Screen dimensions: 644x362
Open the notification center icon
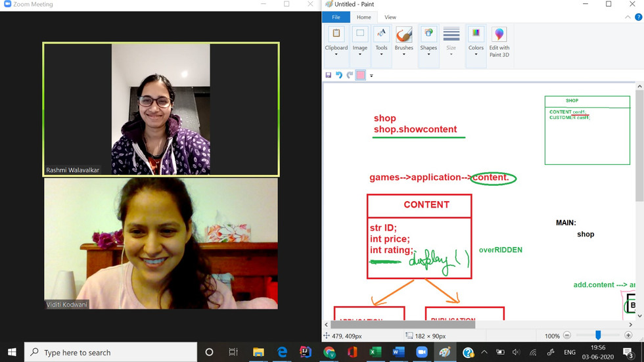[x=628, y=352]
